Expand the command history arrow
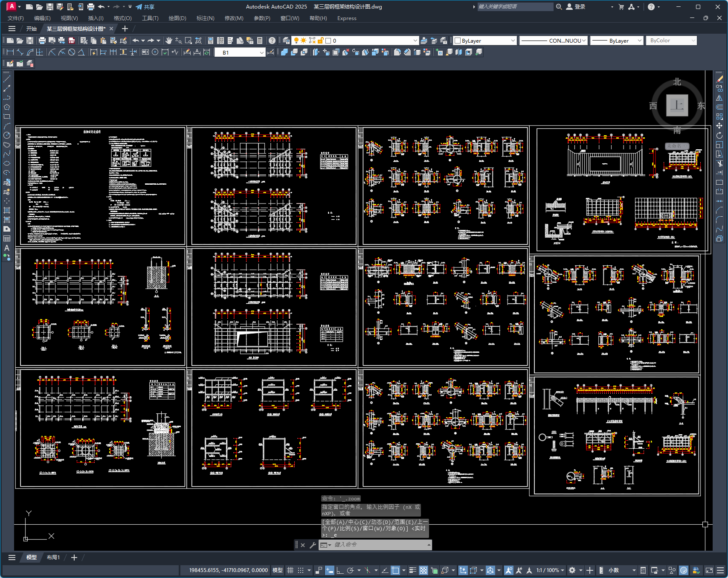 click(429, 545)
